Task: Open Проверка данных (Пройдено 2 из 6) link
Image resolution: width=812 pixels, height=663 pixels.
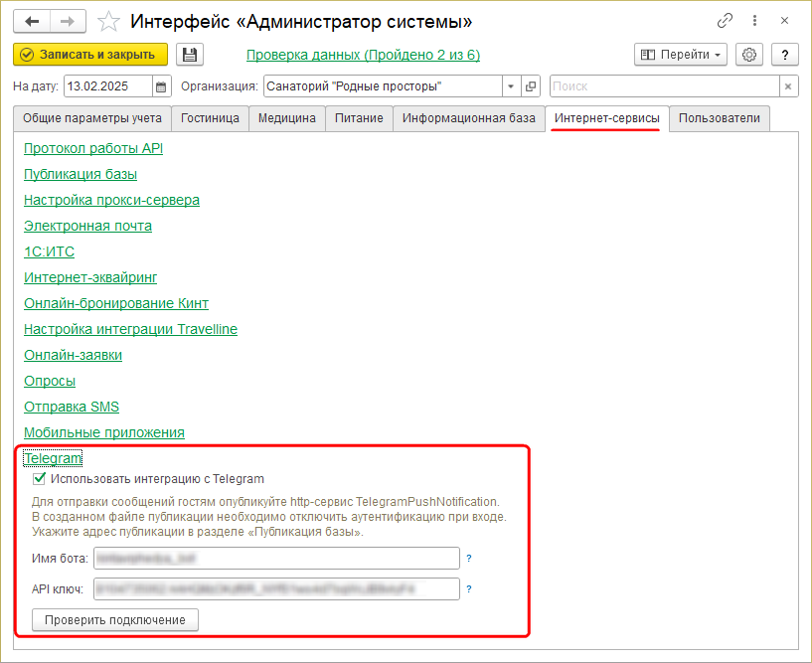Action: (x=363, y=55)
